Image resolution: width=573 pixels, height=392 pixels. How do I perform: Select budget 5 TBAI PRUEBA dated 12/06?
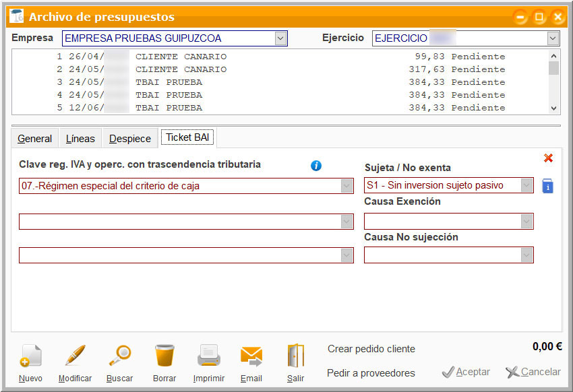pos(280,108)
